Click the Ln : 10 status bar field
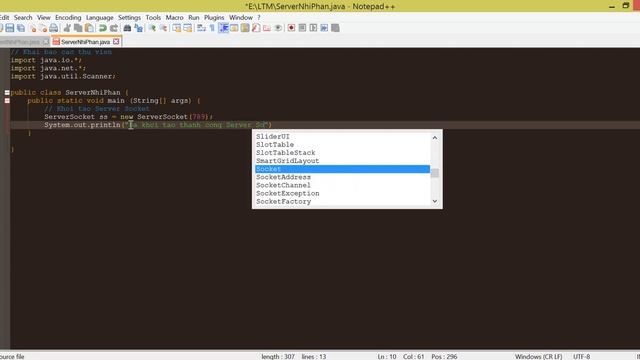640x360 pixels. (x=387, y=356)
